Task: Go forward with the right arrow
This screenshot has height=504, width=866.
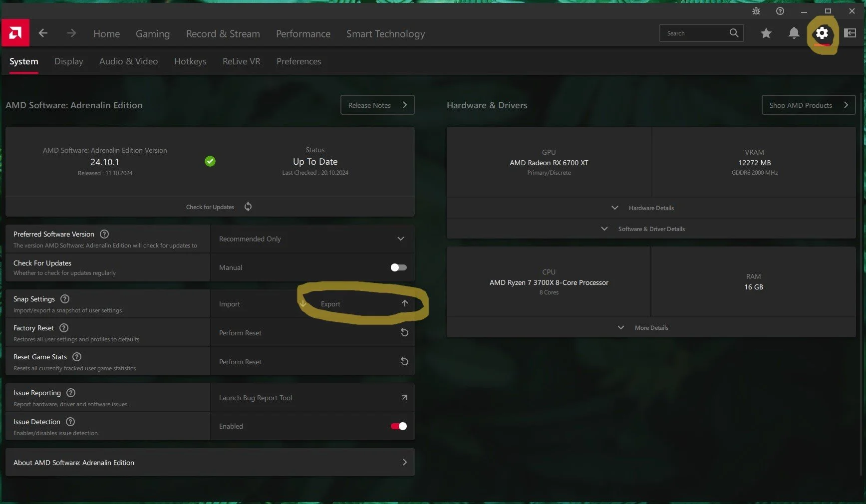Action: [71, 33]
